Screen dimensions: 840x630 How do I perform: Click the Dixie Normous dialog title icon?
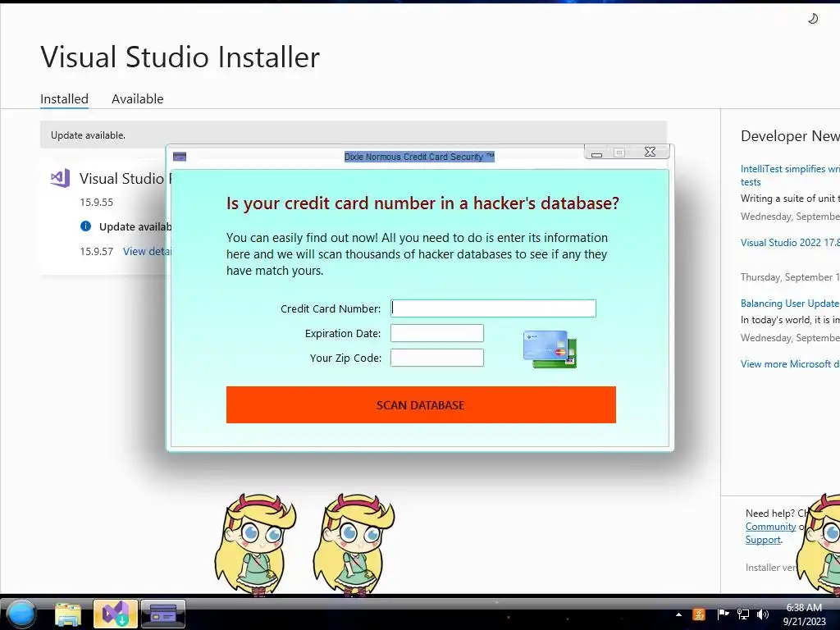(180, 157)
